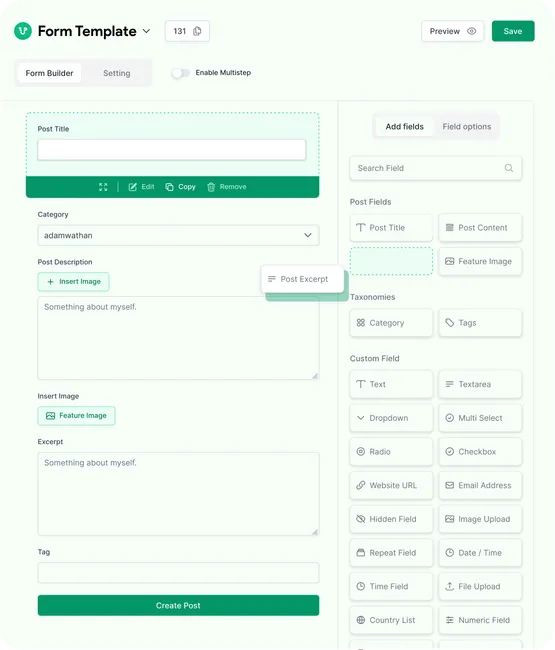Image resolution: width=555 pixels, height=650 pixels.
Task: Click the Post Title text input
Action: (x=172, y=150)
